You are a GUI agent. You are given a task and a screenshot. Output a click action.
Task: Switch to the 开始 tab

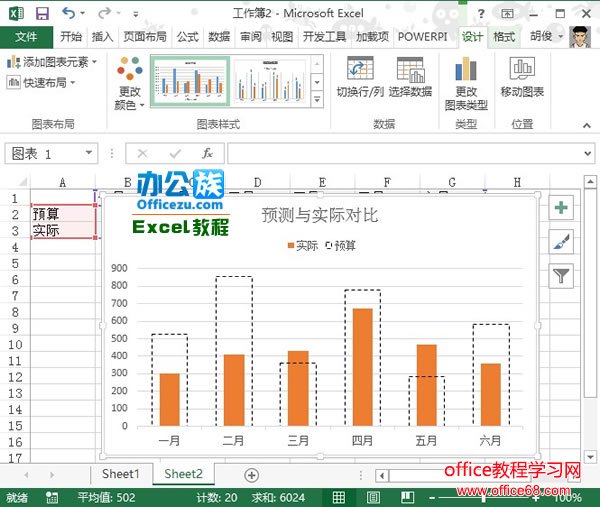point(71,37)
